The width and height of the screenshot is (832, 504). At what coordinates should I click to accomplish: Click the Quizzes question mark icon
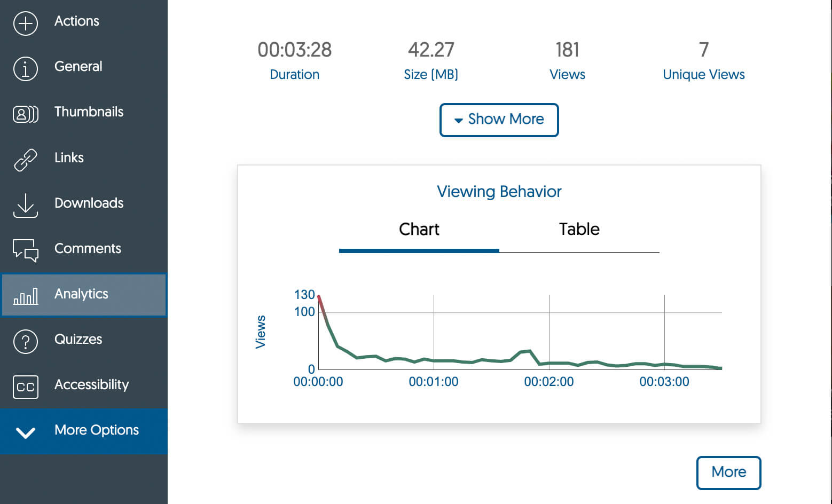pos(25,342)
